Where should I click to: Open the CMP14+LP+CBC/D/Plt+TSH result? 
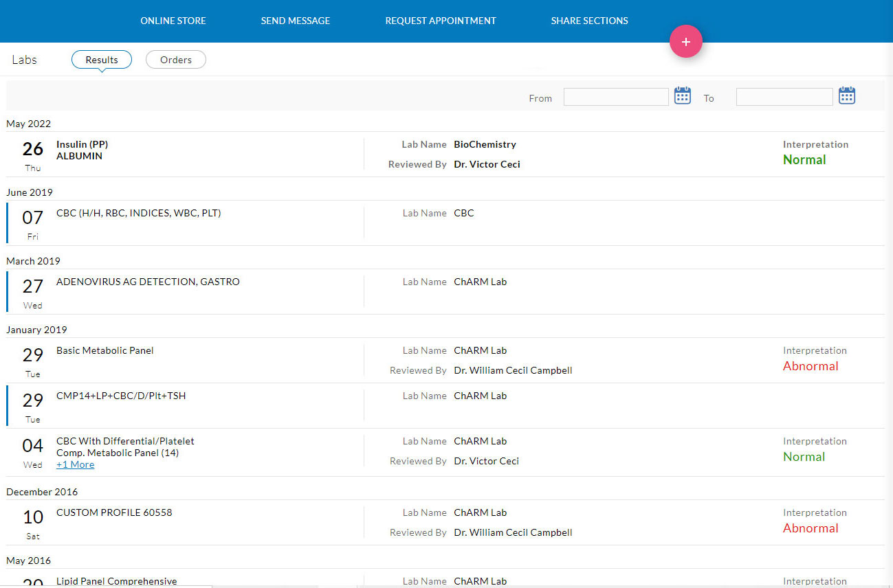[121, 396]
